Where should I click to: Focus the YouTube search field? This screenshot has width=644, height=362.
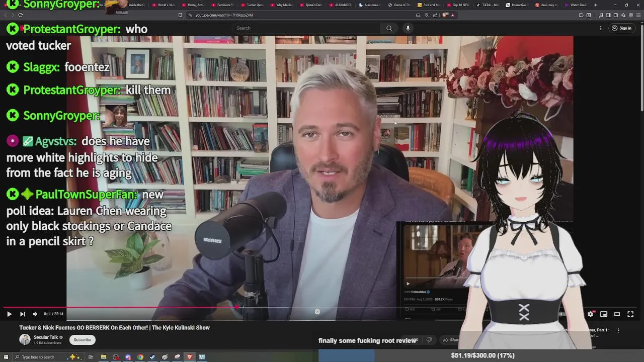coord(307,28)
